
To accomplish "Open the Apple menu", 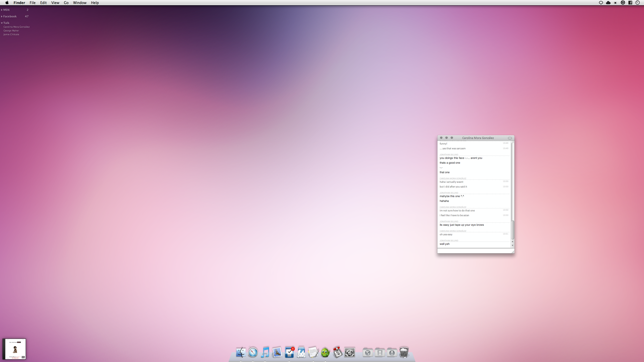I will [x=7, y=3].
